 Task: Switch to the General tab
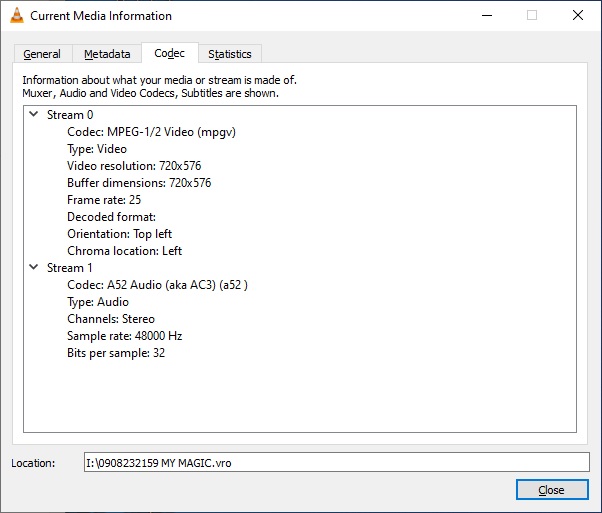pyautogui.click(x=42, y=54)
